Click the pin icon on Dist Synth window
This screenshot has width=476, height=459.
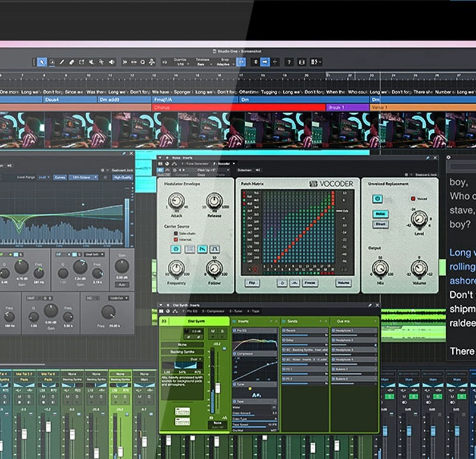pyautogui.click(x=369, y=305)
